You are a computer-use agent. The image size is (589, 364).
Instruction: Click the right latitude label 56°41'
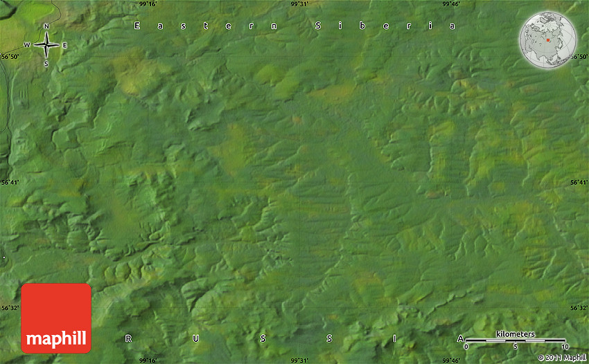(579, 183)
